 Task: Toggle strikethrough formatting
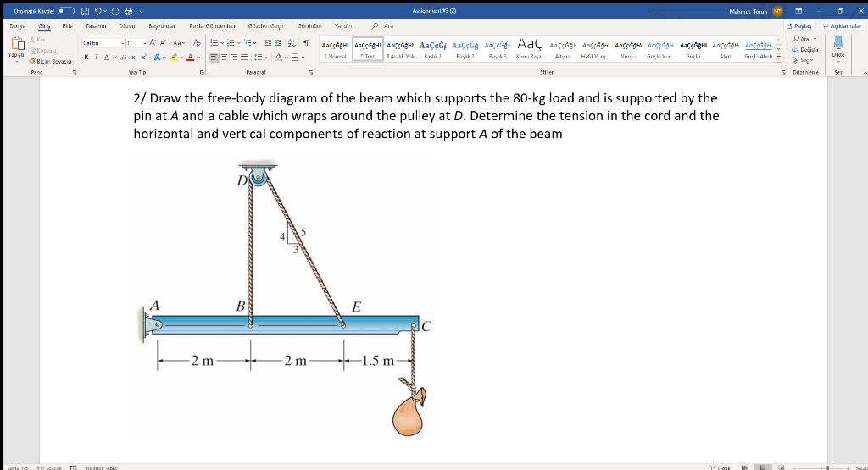tap(124, 58)
